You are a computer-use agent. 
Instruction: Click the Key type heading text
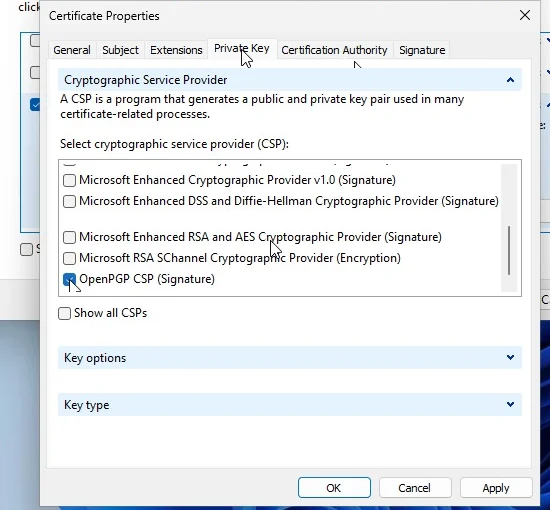pos(87,405)
